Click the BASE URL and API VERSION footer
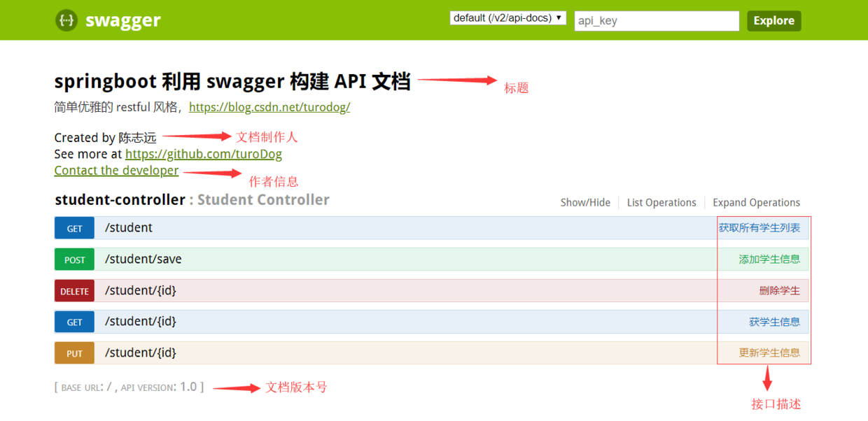Viewport: 868px width, 421px height. click(x=129, y=387)
